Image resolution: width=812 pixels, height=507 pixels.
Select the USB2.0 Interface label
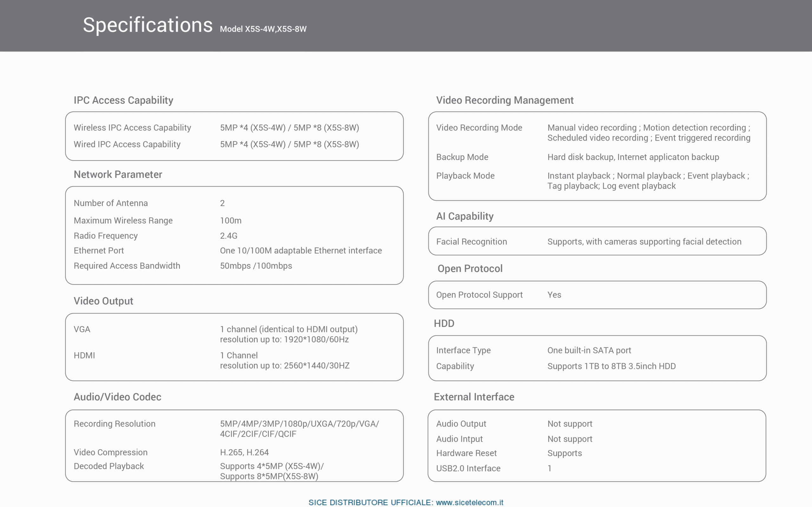point(468,468)
